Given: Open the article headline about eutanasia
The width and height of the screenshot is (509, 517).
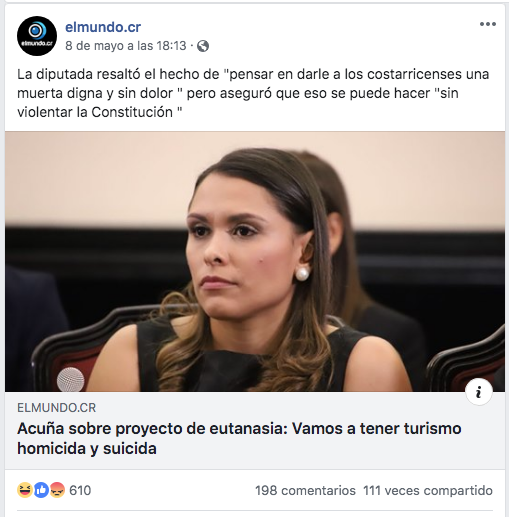Looking at the screenshot, I should 239,438.
